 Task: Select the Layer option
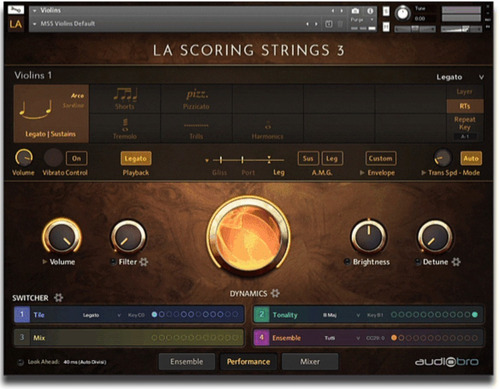(x=465, y=92)
